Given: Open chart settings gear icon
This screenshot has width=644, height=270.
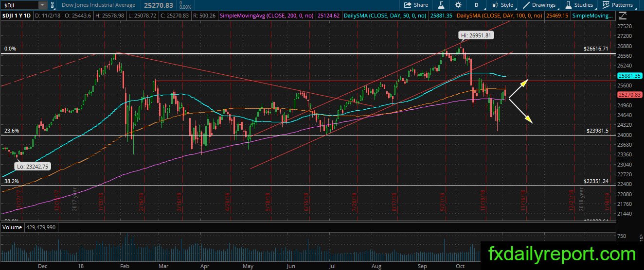Looking at the screenshot, I should pos(458,5).
